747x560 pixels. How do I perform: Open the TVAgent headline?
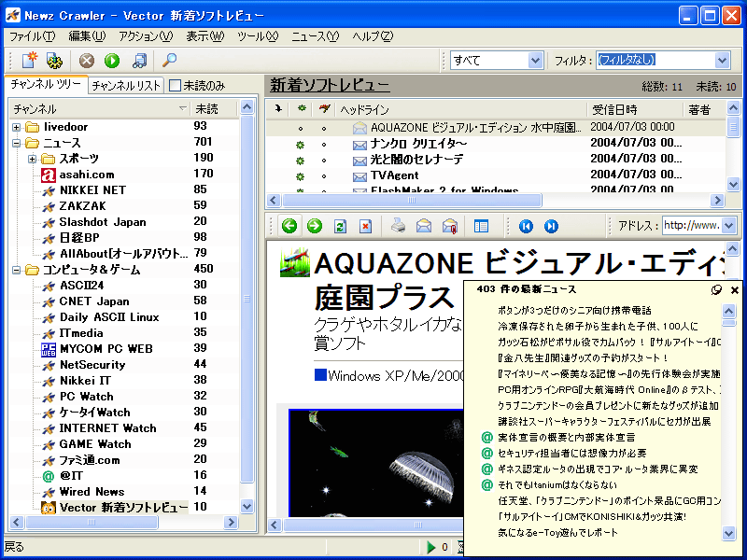[x=394, y=175]
